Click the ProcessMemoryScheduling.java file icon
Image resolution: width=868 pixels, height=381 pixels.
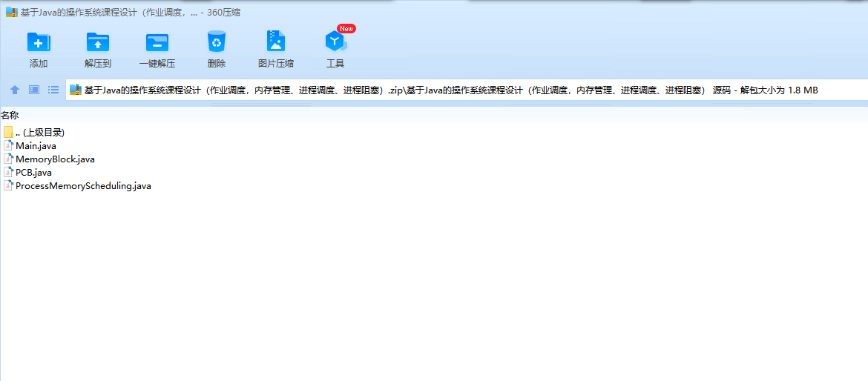8,186
